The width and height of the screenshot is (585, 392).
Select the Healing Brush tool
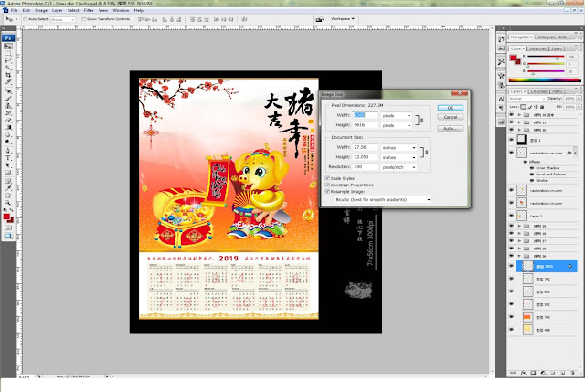(x=8, y=91)
